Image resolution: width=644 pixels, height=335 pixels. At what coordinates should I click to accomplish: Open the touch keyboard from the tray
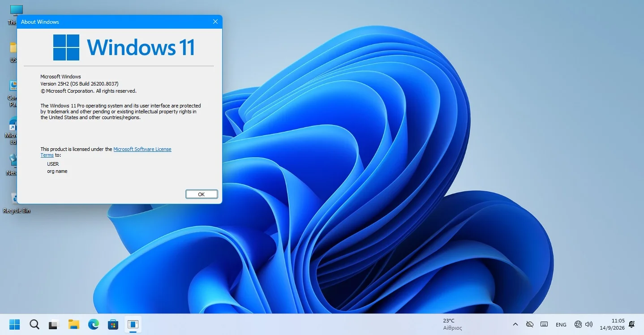tap(544, 324)
